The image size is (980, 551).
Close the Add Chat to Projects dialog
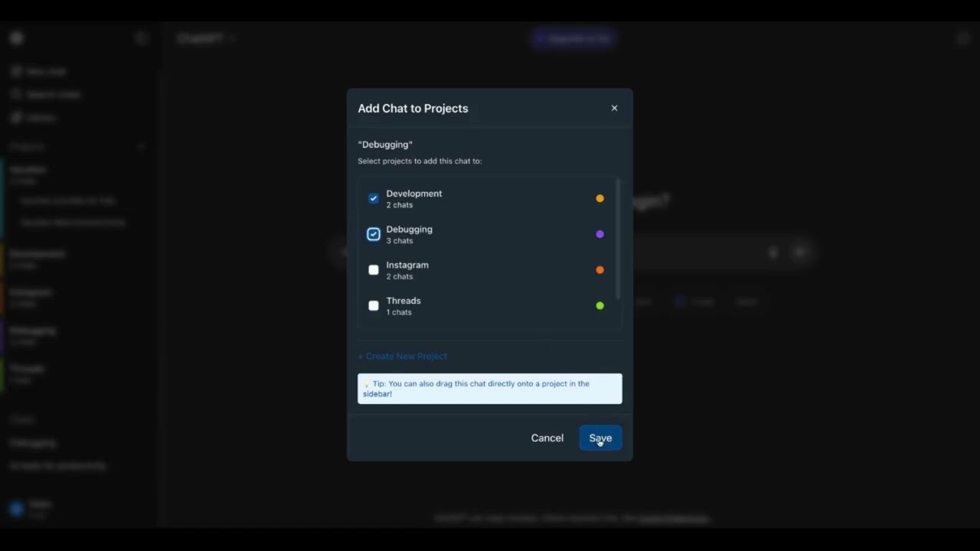pos(614,108)
